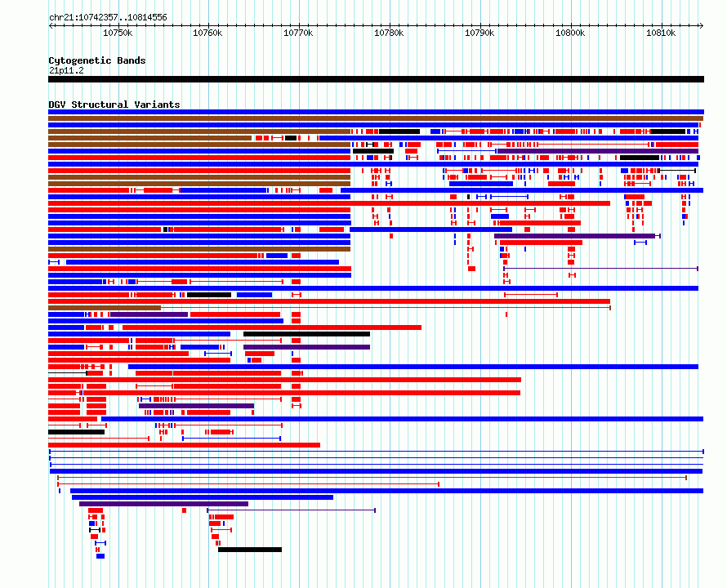The width and height of the screenshot is (727, 588).
Task: Click the left arrowhead of the ruler
Action: click(x=51, y=26)
